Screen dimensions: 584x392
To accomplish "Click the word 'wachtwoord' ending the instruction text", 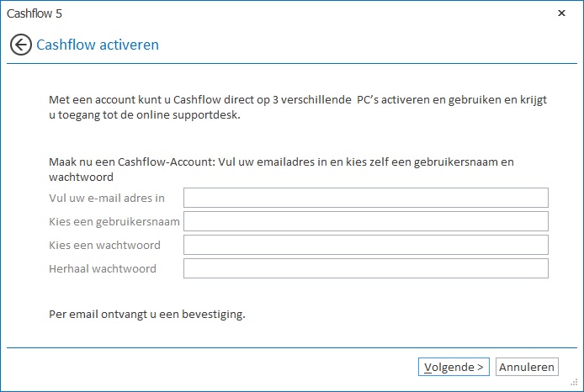I will pyautogui.click(x=82, y=177).
